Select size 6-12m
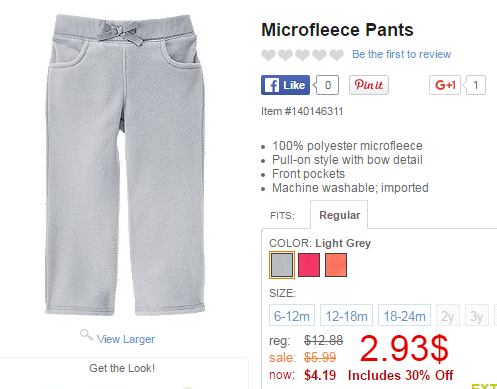Image resolution: width=497 pixels, height=389 pixels. pyautogui.click(x=292, y=315)
